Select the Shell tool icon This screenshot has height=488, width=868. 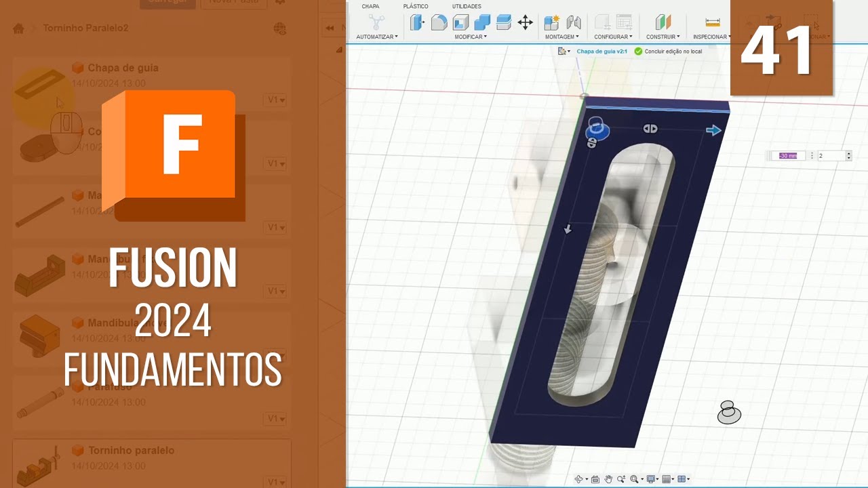(x=460, y=22)
